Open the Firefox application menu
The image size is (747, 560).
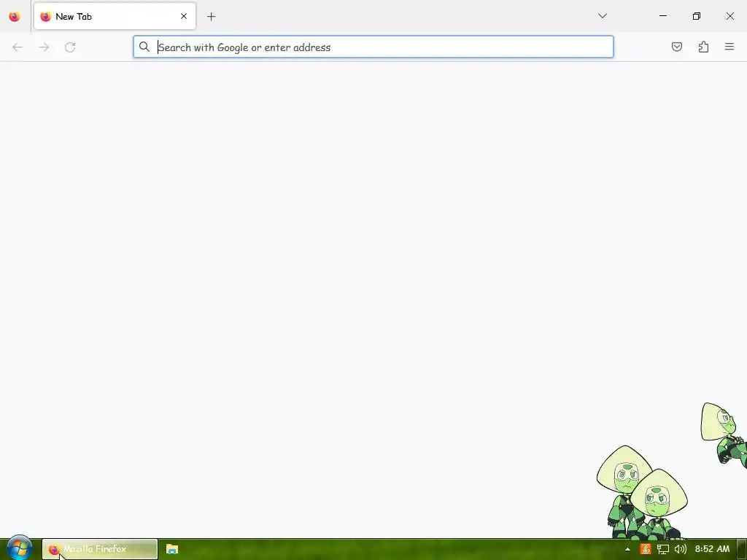pyautogui.click(x=729, y=47)
